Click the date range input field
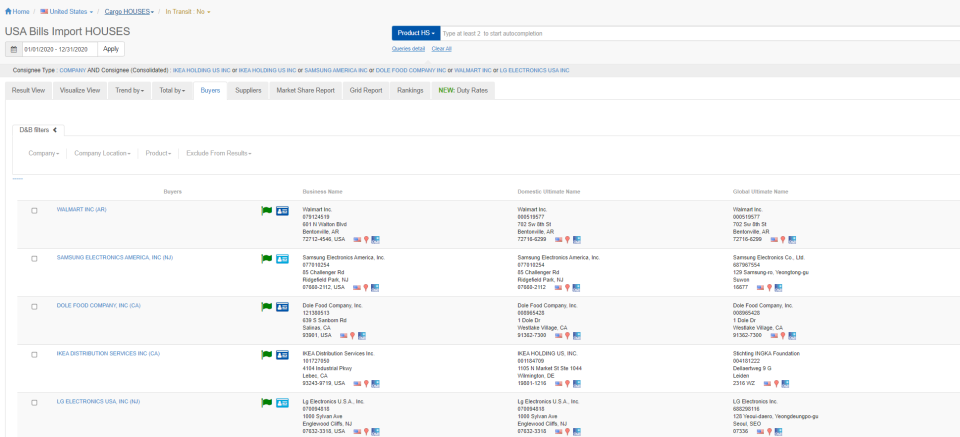The width and height of the screenshot is (960, 437). click(59, 49)
